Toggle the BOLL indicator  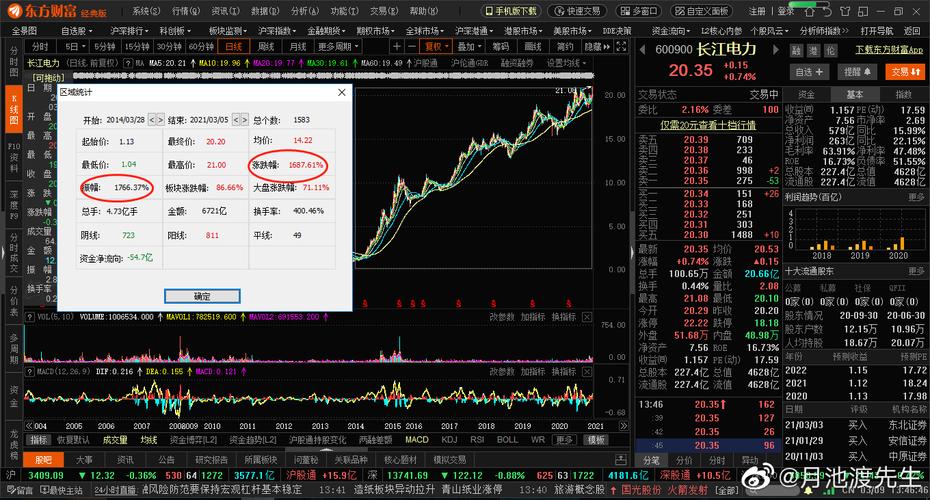pyautogui.click(x=507, y=440)
